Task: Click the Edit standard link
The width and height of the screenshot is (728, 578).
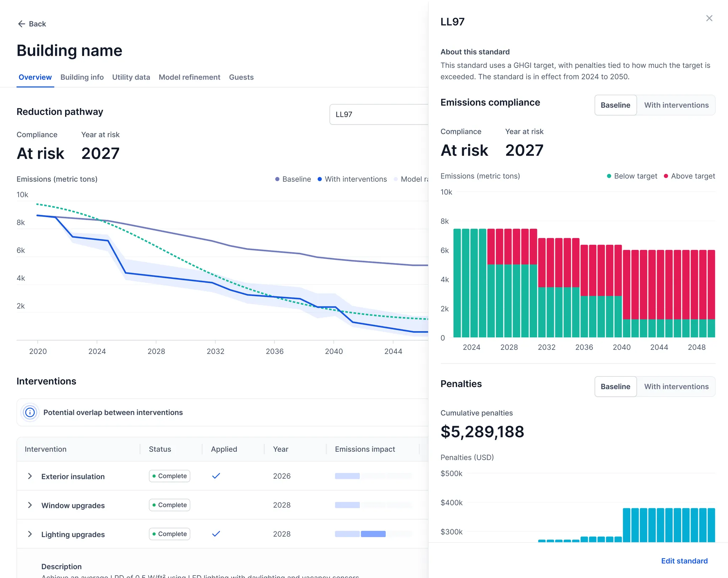Action: point(684,561)
